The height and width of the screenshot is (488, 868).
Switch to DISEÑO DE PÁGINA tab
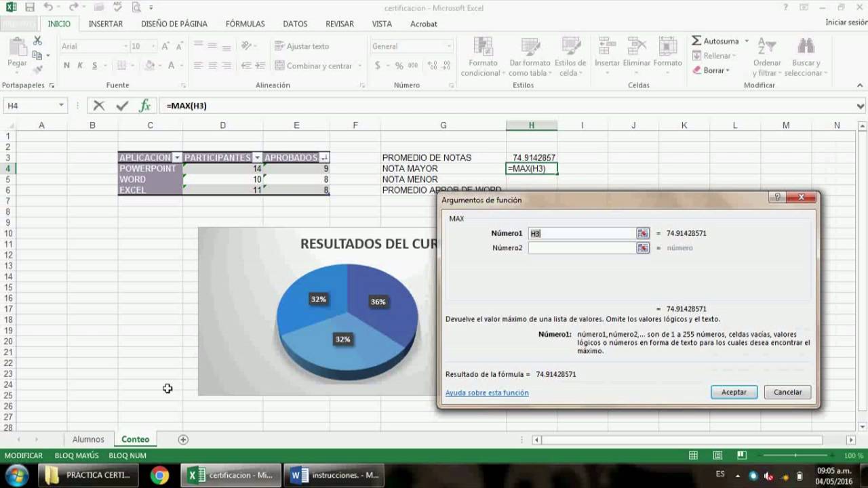[174, 24]
